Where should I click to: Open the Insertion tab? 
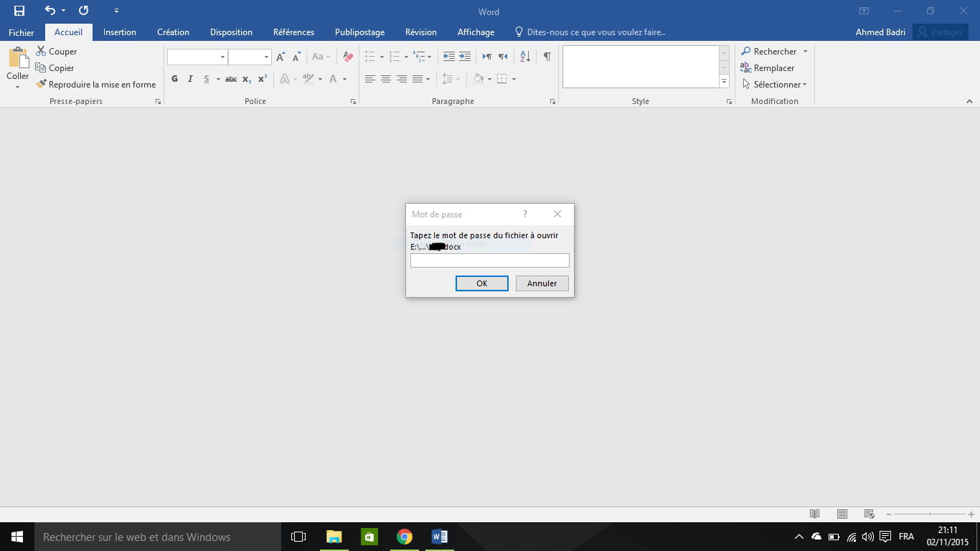pos(119,32)
